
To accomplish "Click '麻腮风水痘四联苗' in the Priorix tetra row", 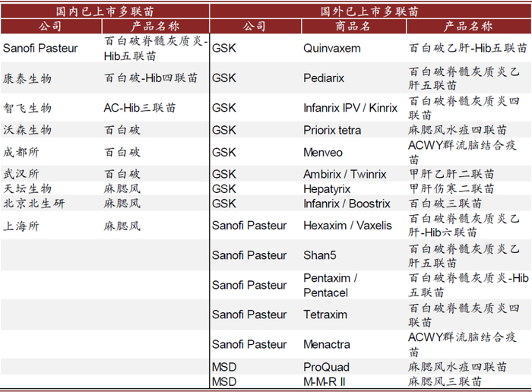I will (x=458, y=130).
